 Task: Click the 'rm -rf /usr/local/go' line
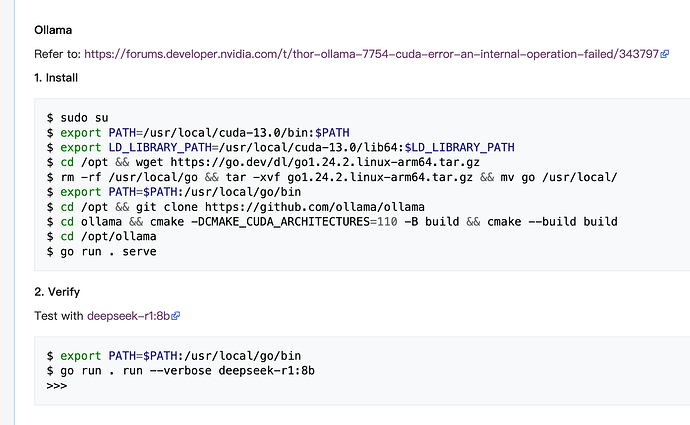tap(332, 177)
